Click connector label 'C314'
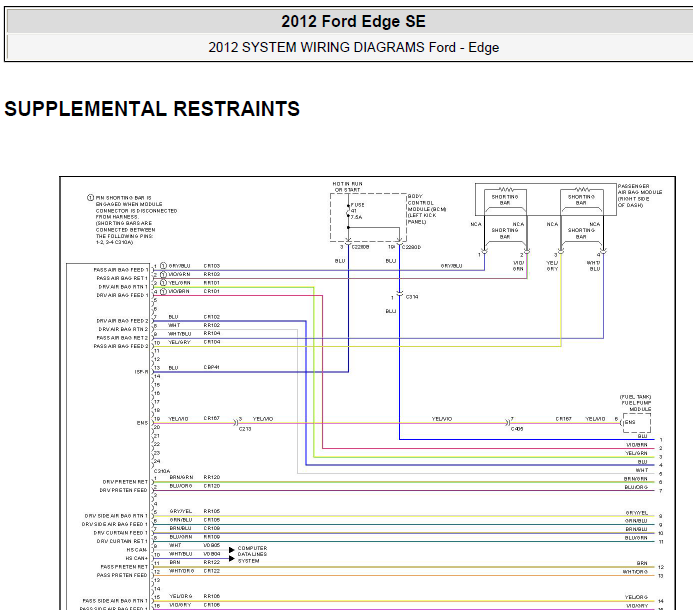Image resolution: width=693 pixels, height=610 pixels. 412,297
